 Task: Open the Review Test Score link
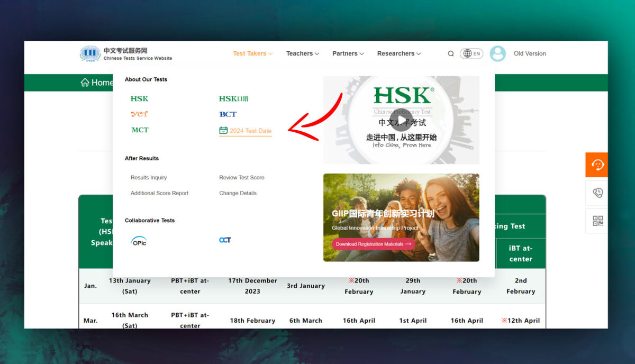coord(242,178)
